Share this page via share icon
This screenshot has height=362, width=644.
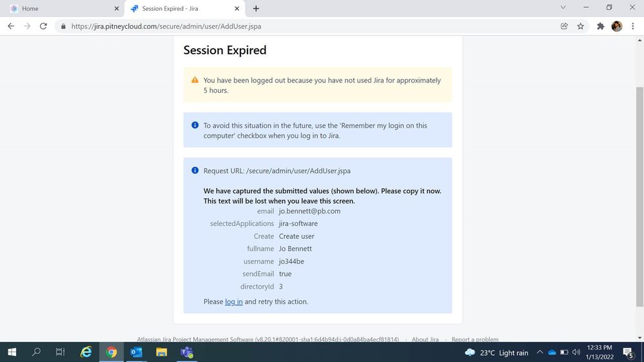click(564, 26)
